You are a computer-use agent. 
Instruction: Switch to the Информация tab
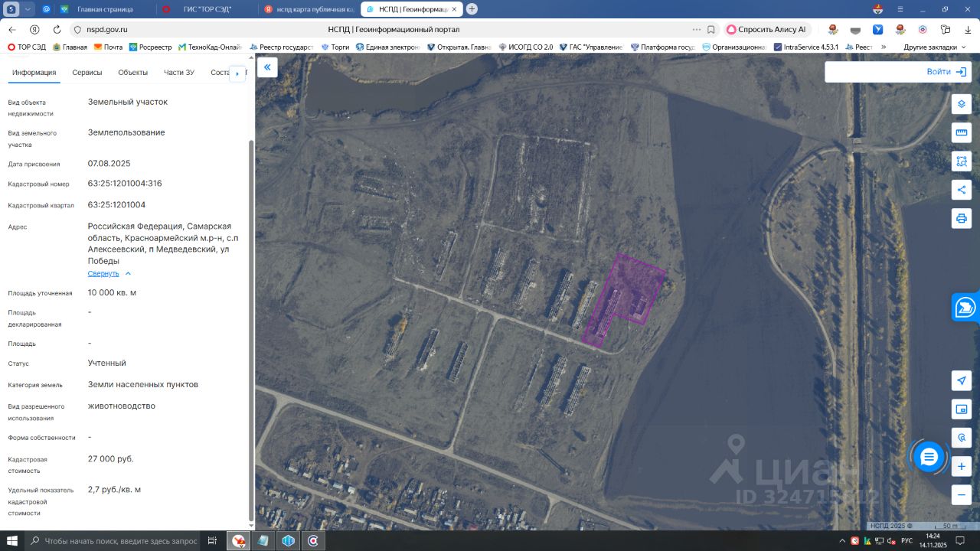tap(34, 73)
